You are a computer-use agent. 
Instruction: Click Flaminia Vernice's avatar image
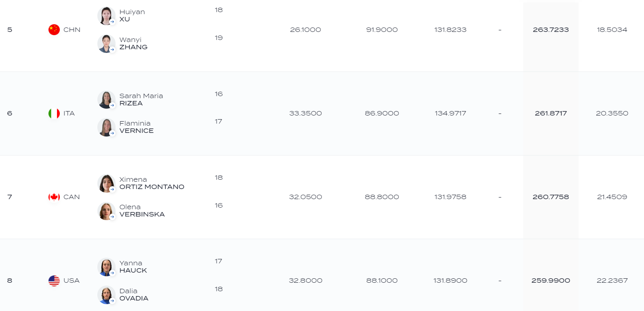[x=106, y=127]
